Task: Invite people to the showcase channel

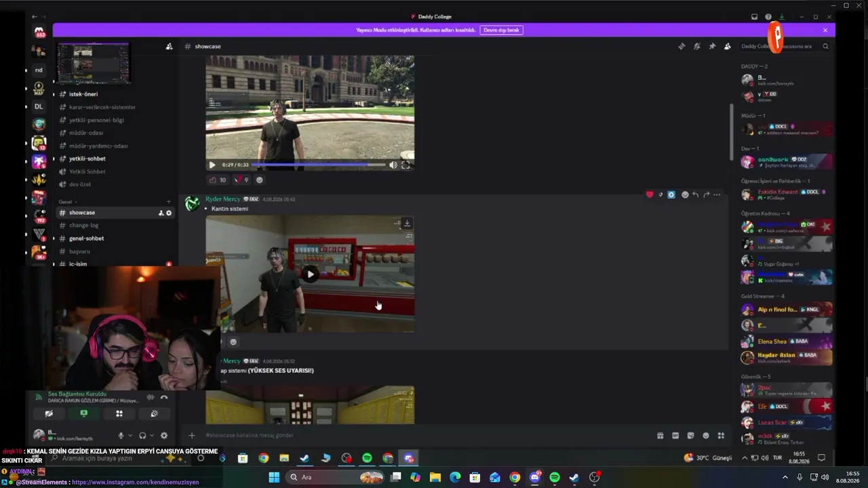Action: 161,213
